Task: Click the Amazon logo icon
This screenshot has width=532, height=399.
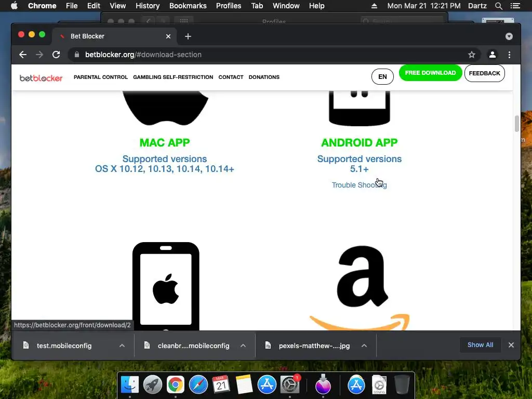Action: [360, 288]
